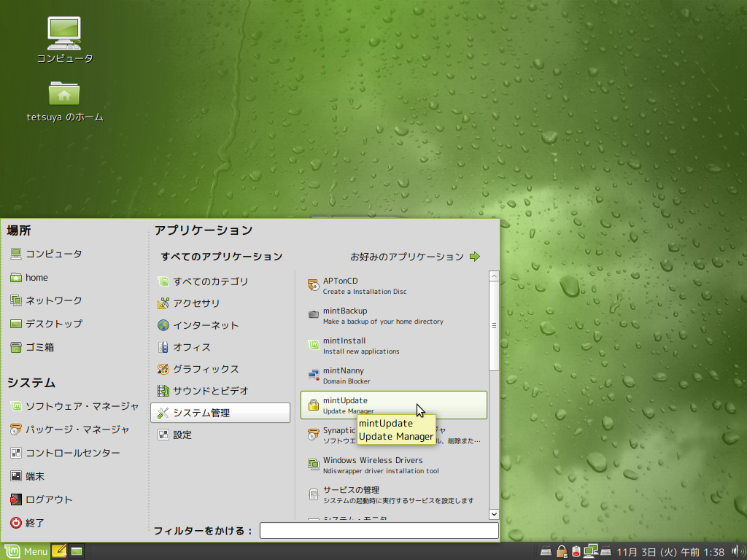Click the red battery tray icon
The height and width of the screenshot is (560, 747).
pos(576,551)
